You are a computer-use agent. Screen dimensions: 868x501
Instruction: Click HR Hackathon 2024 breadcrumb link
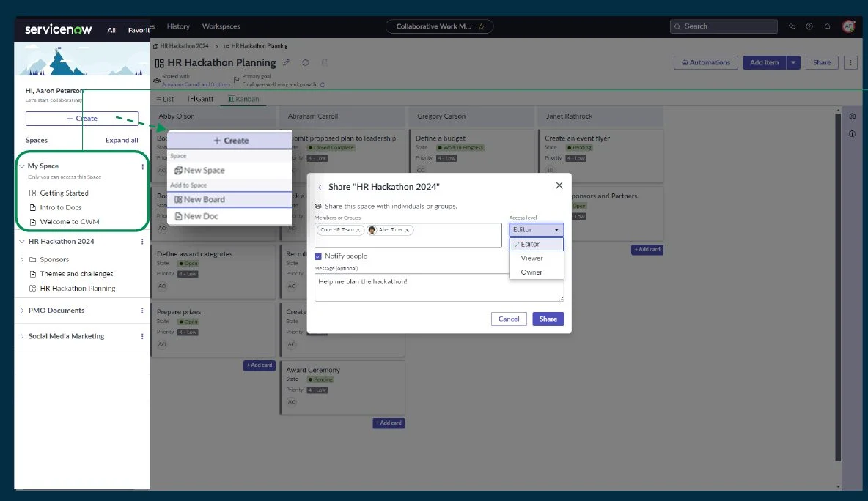point(184,46)
